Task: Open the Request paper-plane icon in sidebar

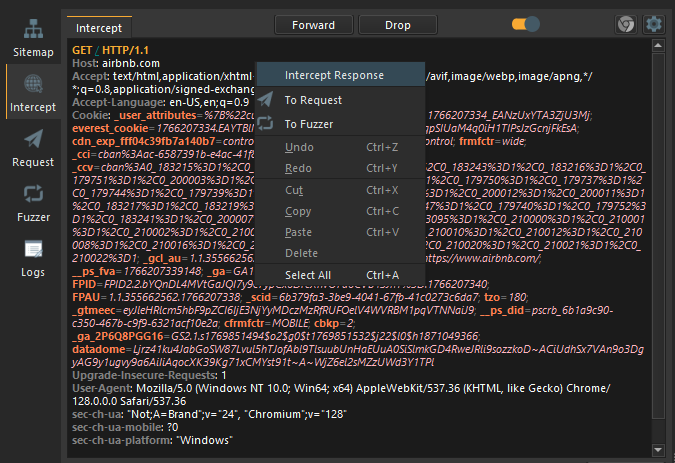Action: [x=33, y=139]
